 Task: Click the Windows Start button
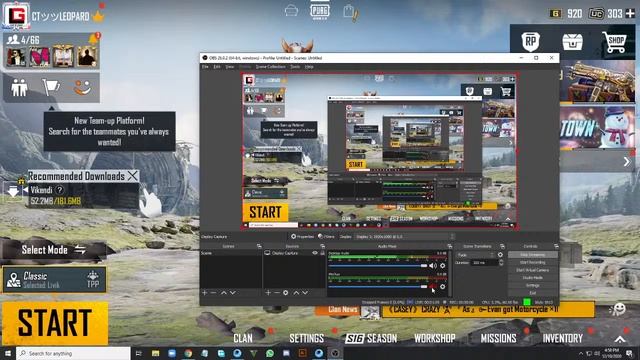pos(8,353)
